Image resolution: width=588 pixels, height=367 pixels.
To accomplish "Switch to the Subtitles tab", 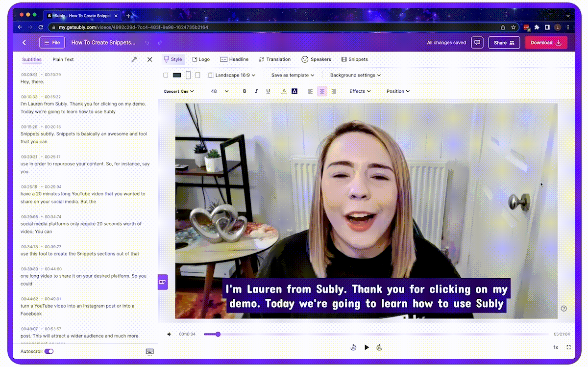I will click(32, 59).
